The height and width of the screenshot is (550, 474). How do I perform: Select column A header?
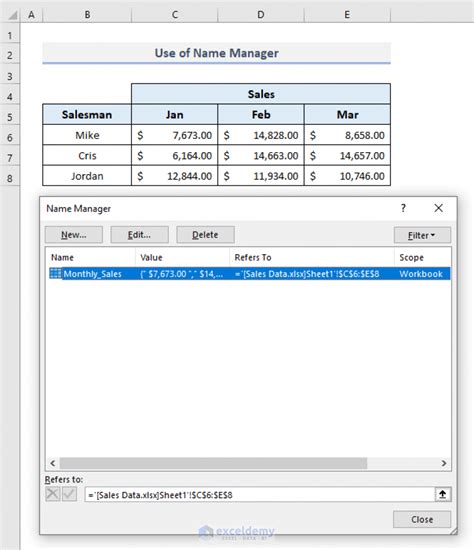tap(32, 15)
